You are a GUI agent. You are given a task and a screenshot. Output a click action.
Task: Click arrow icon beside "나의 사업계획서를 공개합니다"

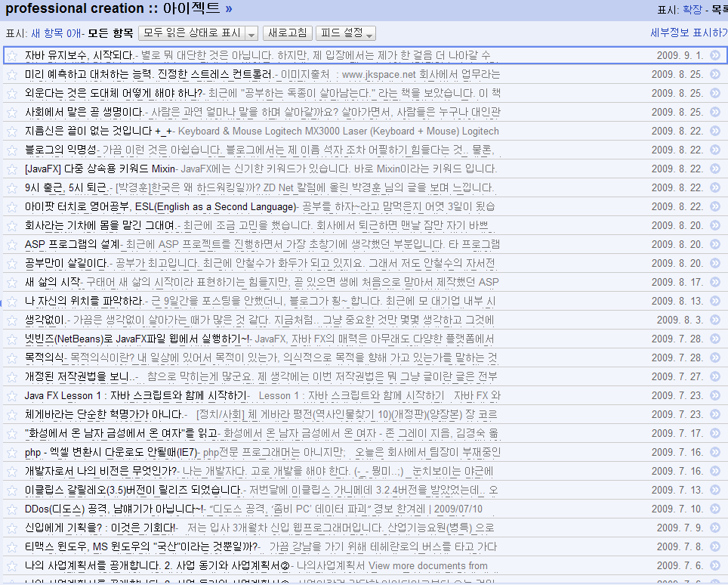tap(716, 565)
